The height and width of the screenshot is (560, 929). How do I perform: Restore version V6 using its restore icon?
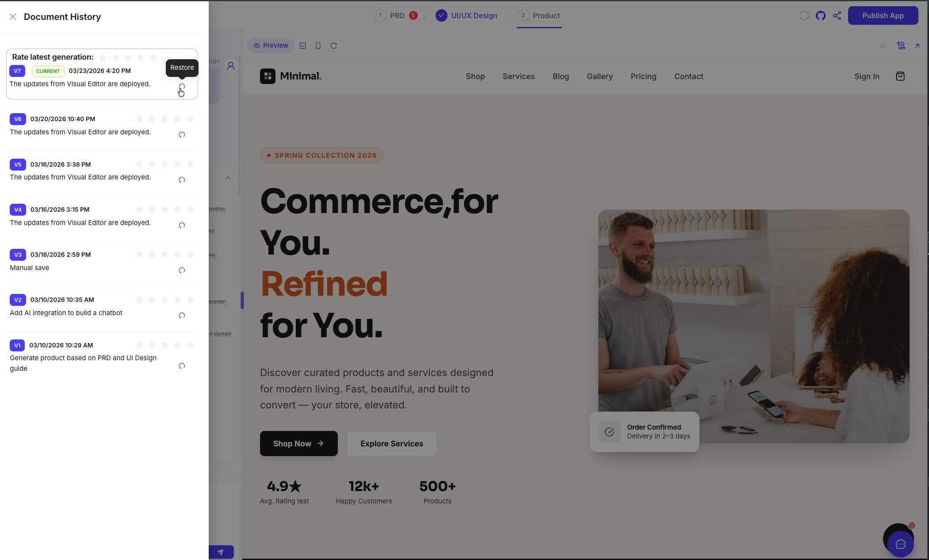tap(182, 135)
